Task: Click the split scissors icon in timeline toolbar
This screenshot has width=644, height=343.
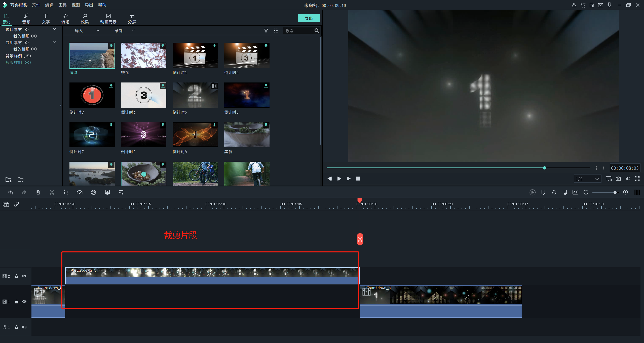Action: (52, 192)
